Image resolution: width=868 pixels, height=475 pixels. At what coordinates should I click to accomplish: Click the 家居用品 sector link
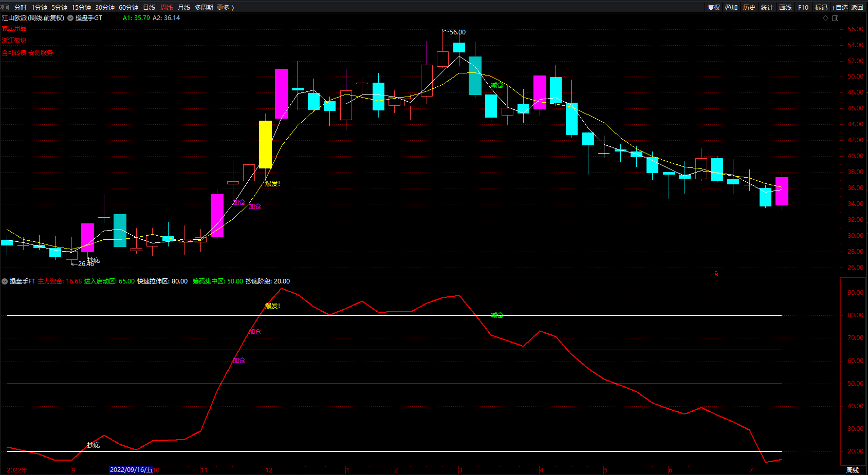tap(14, 29)
